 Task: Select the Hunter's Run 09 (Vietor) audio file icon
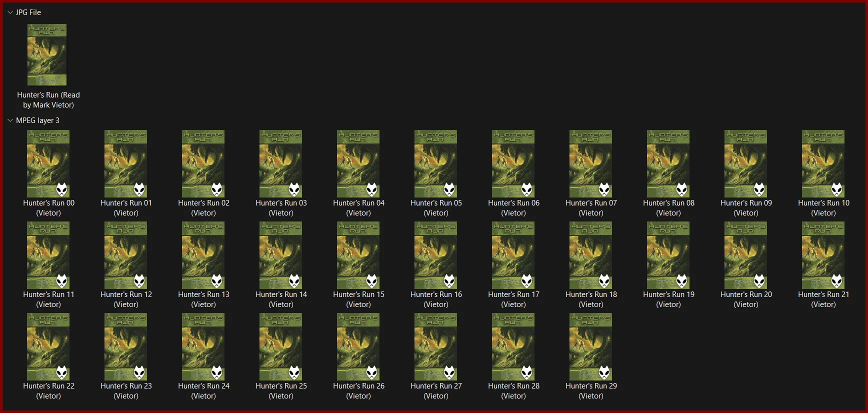746,164
